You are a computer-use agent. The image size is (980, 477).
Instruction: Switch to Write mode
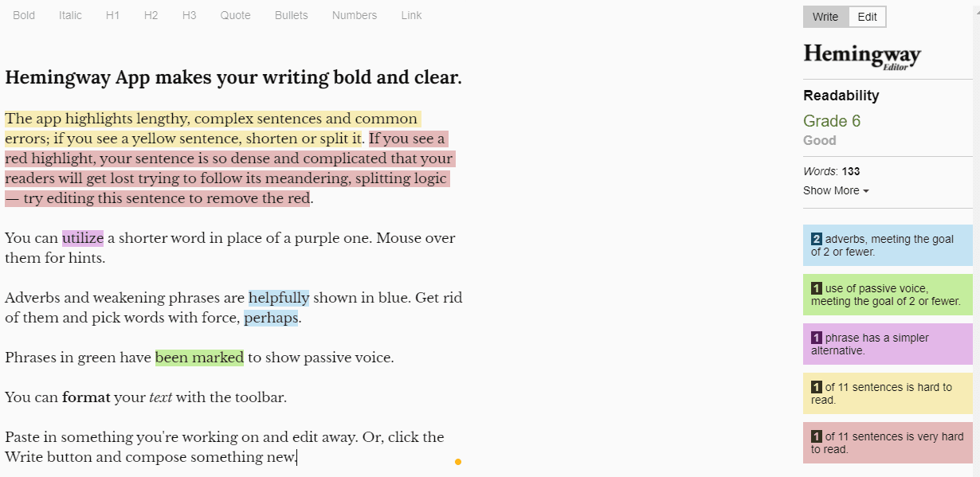[x=825, y=17]
